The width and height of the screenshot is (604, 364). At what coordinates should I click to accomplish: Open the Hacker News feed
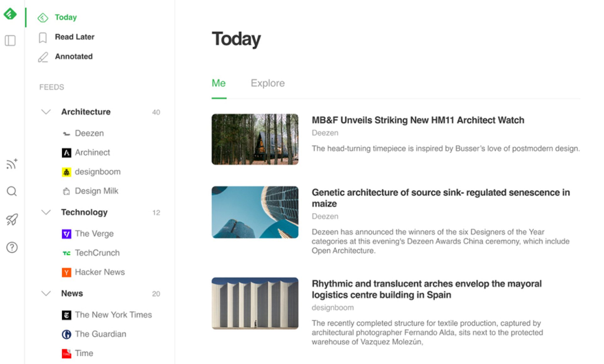(x=99, y=272)
